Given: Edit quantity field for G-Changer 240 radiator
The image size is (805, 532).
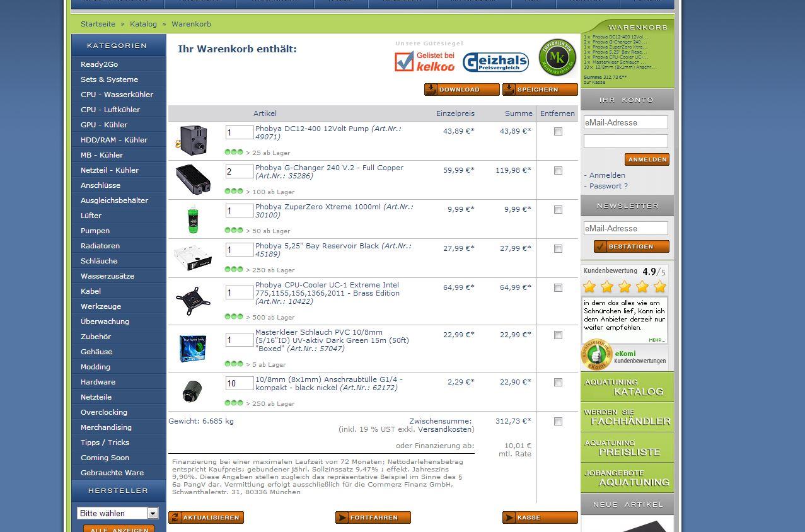Looking at the screenshot, I should [240, 171].
